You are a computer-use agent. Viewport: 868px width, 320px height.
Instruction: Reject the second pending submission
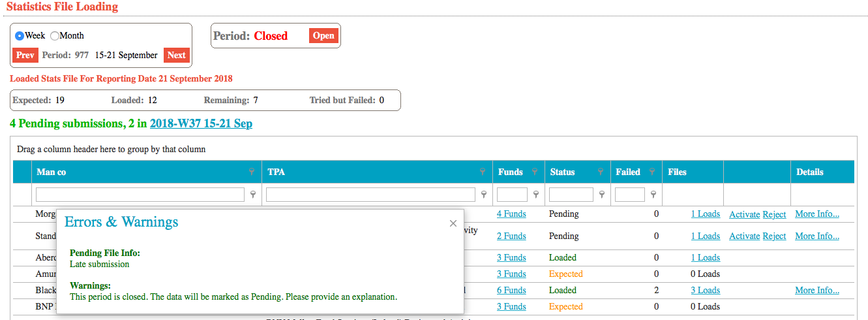tap(774, 236)
